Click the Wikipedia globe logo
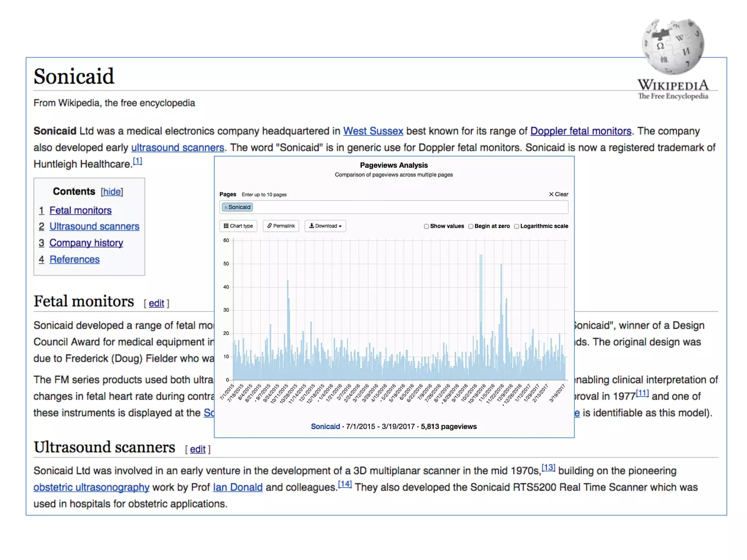The image size is (747, 560). point(673,47)
